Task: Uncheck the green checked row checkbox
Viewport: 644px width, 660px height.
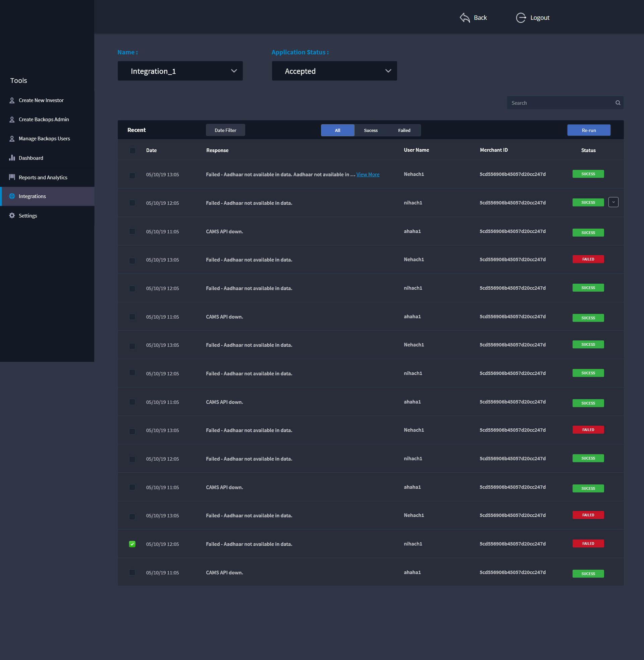Action: [x=132, y=544]
